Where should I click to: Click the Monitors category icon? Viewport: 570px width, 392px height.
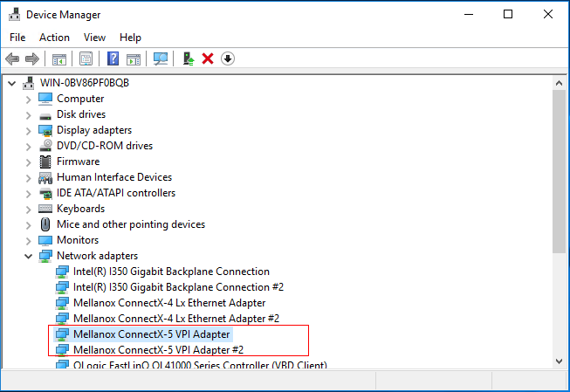click(x=45, y=240)
